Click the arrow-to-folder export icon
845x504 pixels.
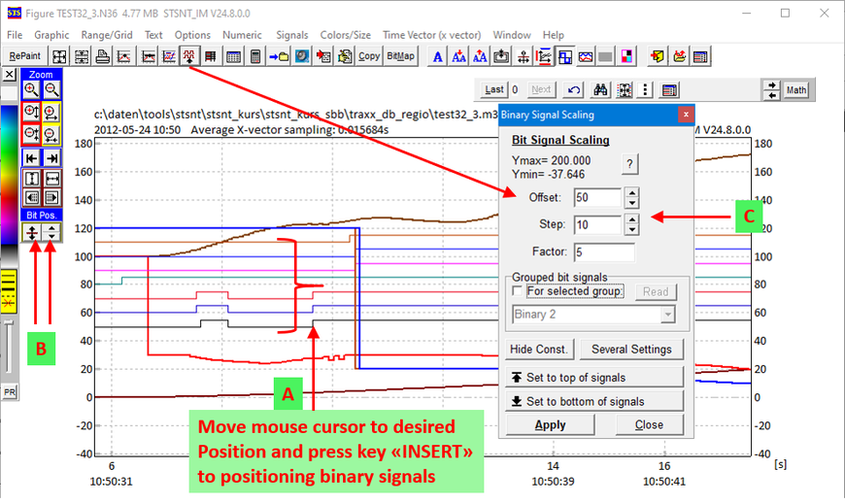(279, 56)
